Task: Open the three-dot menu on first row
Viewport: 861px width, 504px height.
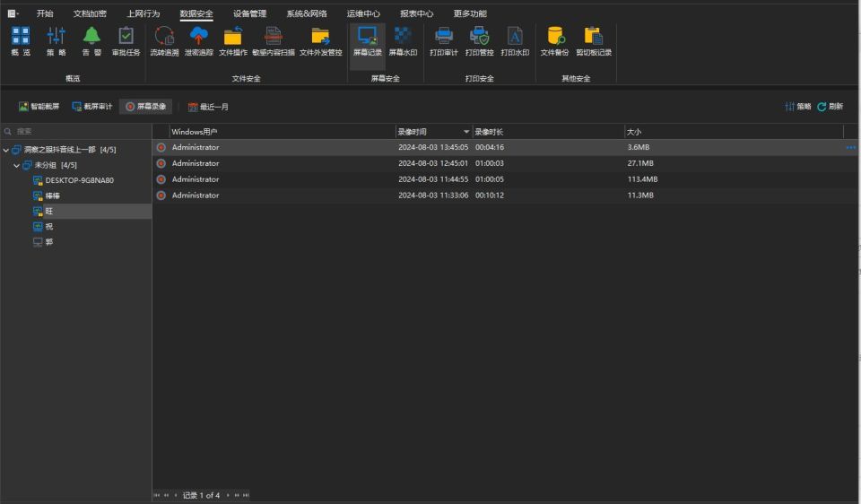Action: tap(850, 147)
